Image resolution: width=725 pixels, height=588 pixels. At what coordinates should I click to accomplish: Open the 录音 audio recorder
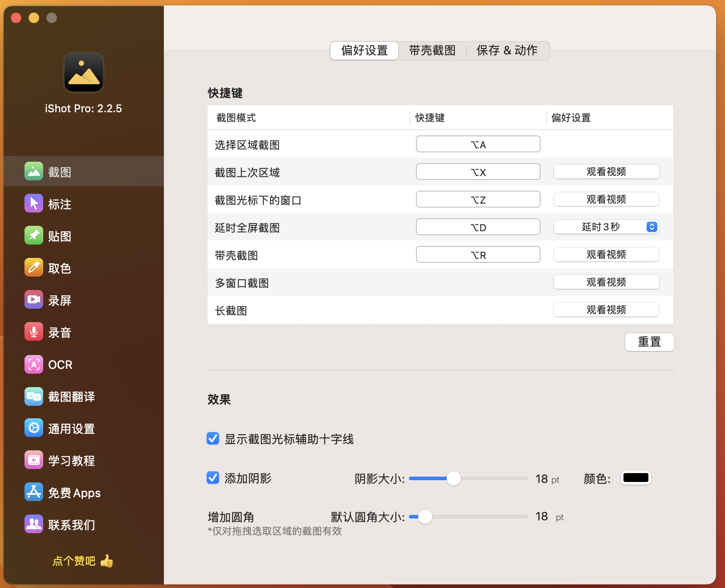click(x=60, y=332)
